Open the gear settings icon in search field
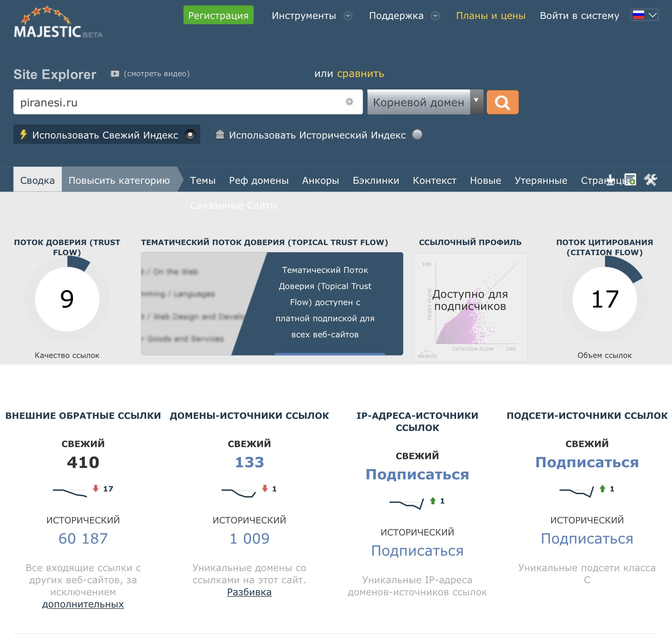Screen dimensions: 672x634 (349, 102)
